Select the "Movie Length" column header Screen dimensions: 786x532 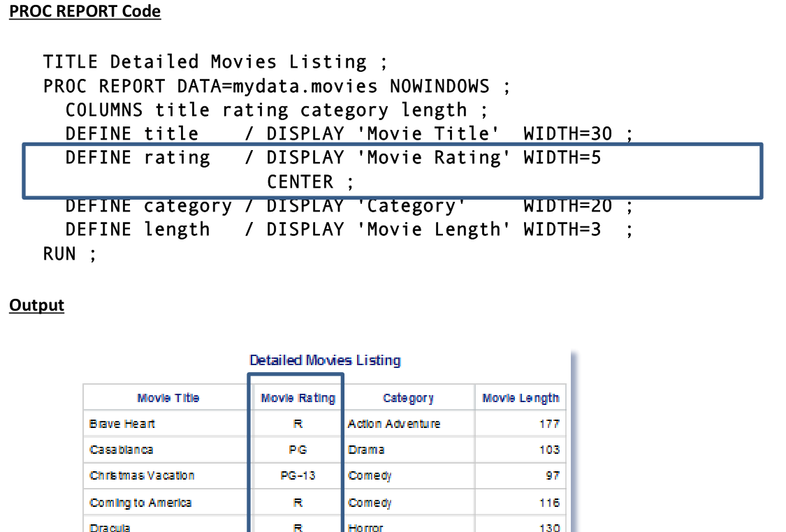[x=521, y=398]
